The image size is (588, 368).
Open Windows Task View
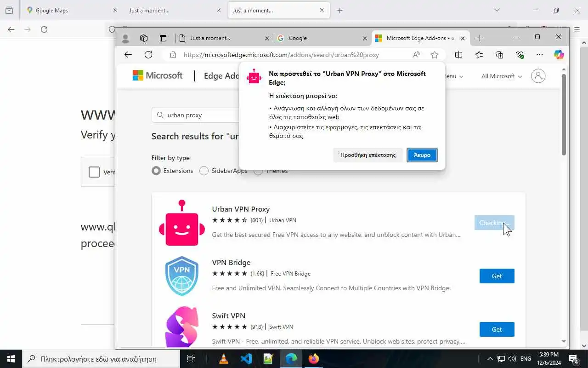click(191, 359)
